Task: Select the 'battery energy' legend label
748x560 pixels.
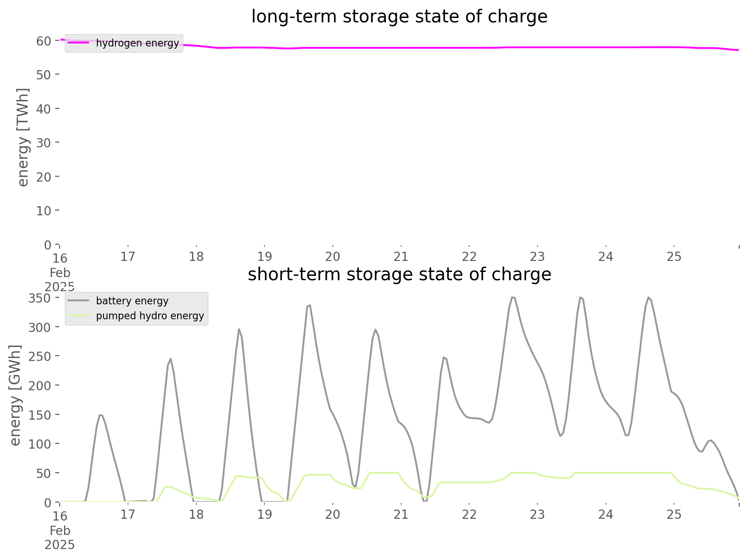Action: click(132, 301)
